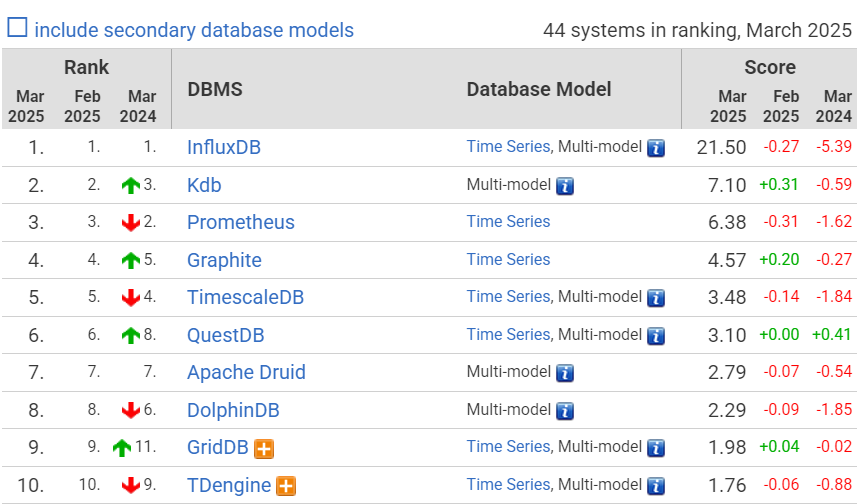Click the Rank column group header
Viewport: 857px width, 504px height.
coord(86,67)
